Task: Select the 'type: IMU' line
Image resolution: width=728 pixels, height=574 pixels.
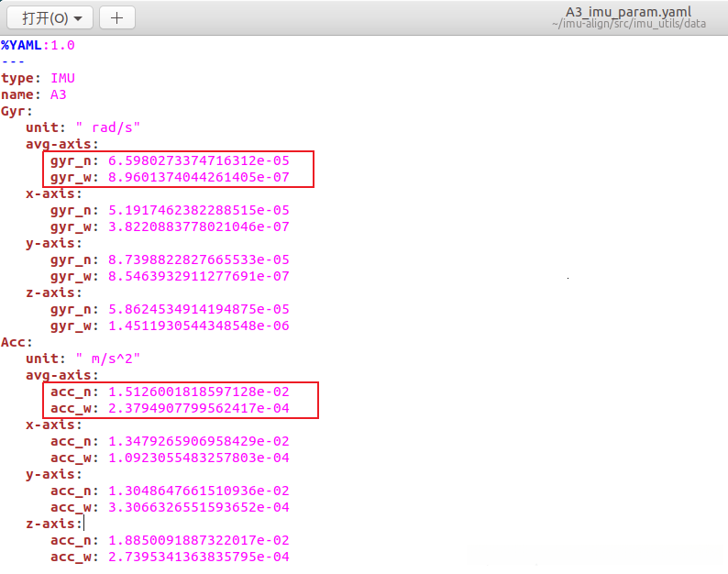Action: 38,78
